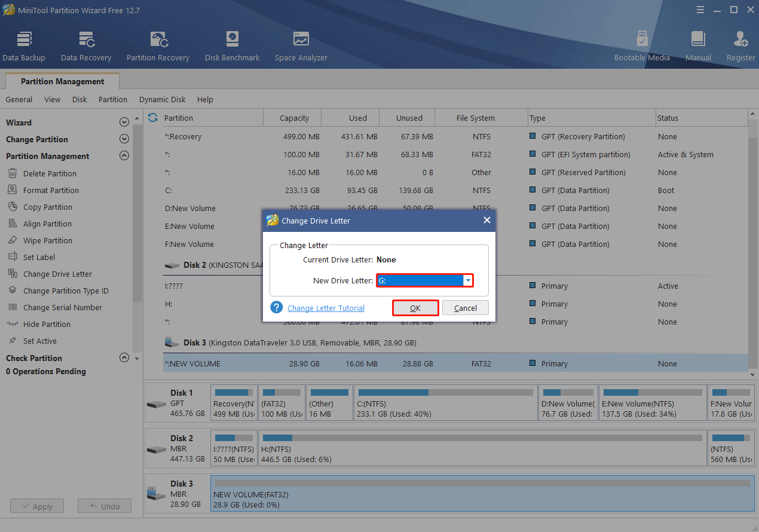Refresh the partition list
Viewport: 759px width, 532px height.
coord(153,118)
